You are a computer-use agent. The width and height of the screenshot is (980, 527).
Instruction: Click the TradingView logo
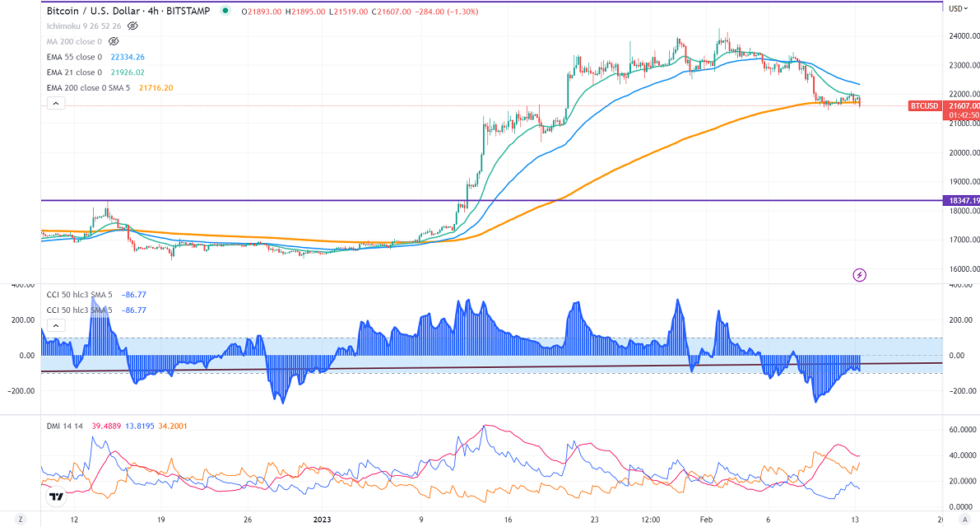56,497
